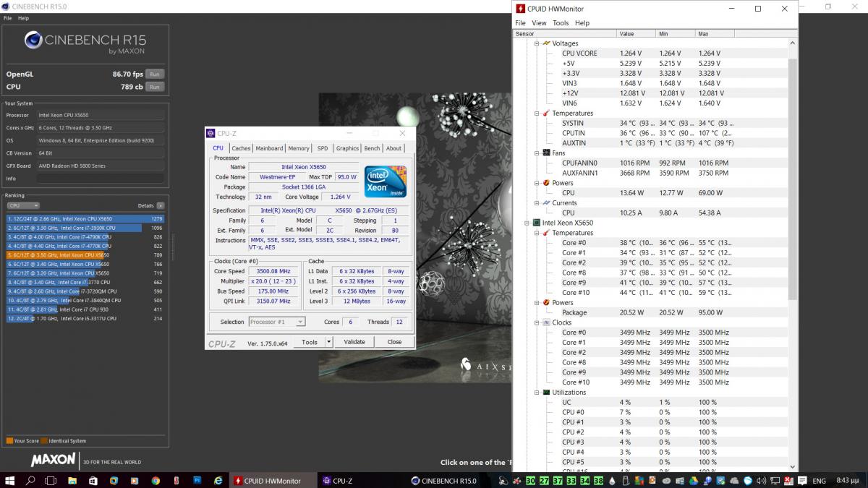Image resolution: width=868 pixels, height=488 pixels.
Task: Collapse the Clocks node in HWMonitor
Action: click(x=537, y=322)
